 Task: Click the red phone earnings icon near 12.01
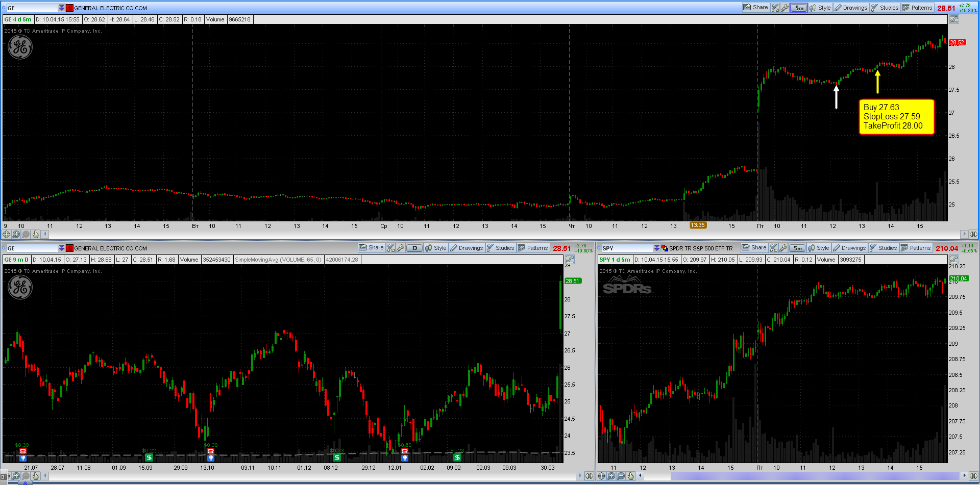click(404, 451)
